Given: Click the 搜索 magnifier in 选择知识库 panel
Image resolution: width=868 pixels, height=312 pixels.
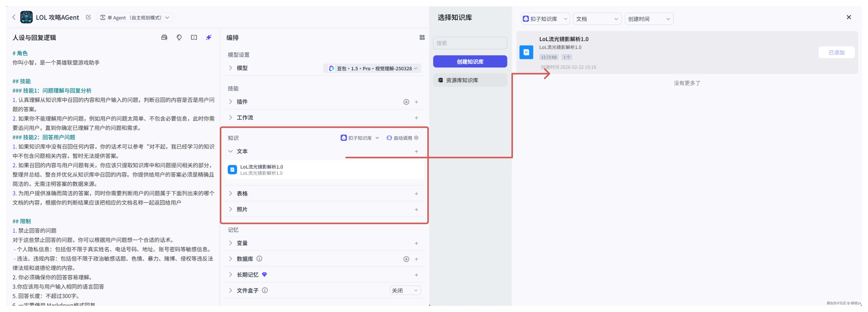Looking at the screenshot, I should tap(470, 43).
